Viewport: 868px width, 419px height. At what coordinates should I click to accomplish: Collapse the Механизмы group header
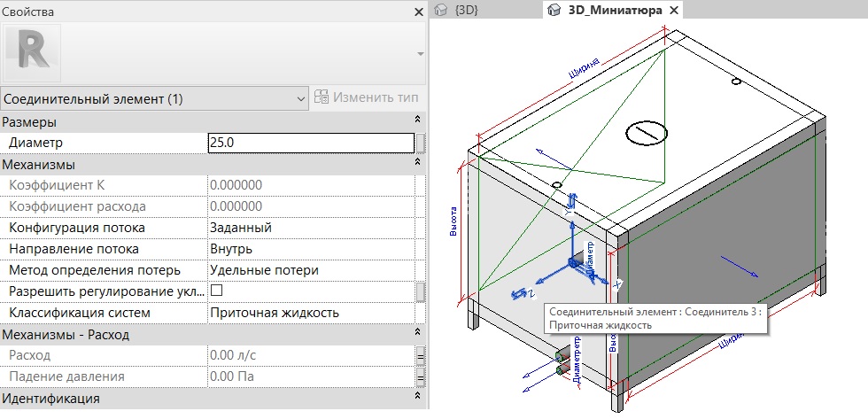(417, 164)
